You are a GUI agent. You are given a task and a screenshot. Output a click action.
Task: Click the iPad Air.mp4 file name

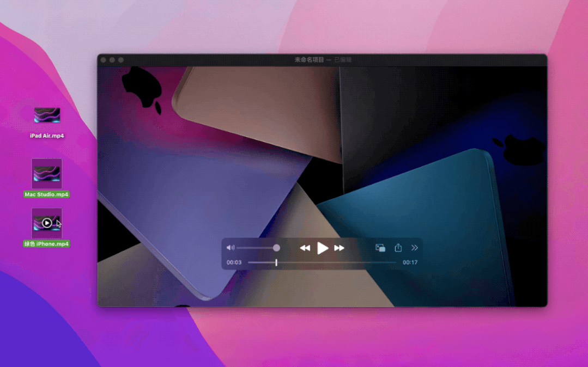tap(47, 136)
